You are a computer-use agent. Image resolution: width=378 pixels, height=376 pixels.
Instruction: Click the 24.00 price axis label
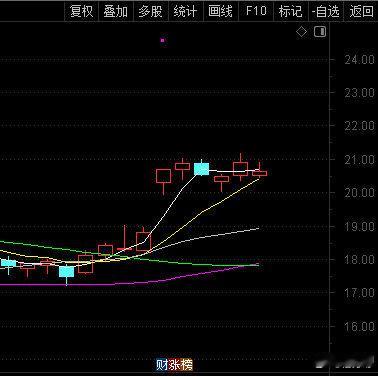point(359,60)
